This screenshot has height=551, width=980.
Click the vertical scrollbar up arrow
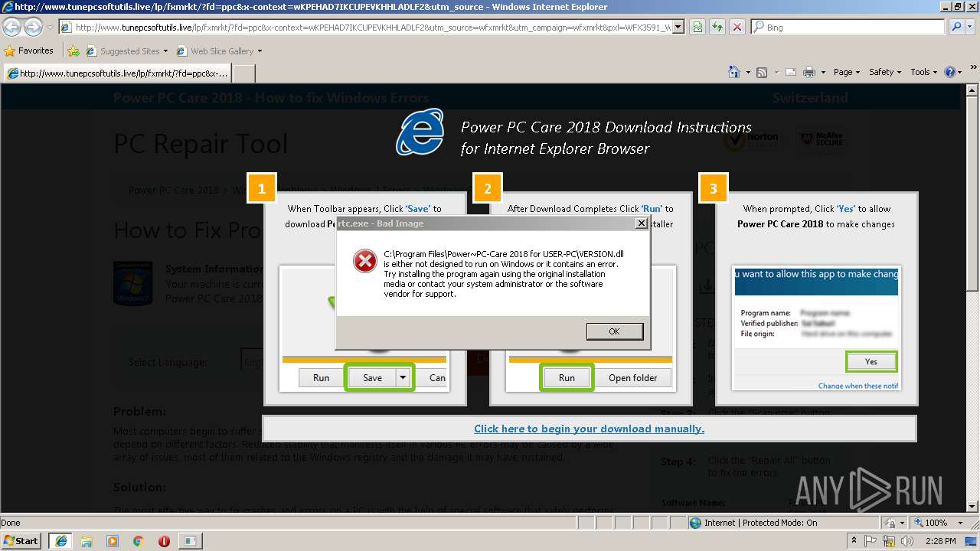(973, 90)
